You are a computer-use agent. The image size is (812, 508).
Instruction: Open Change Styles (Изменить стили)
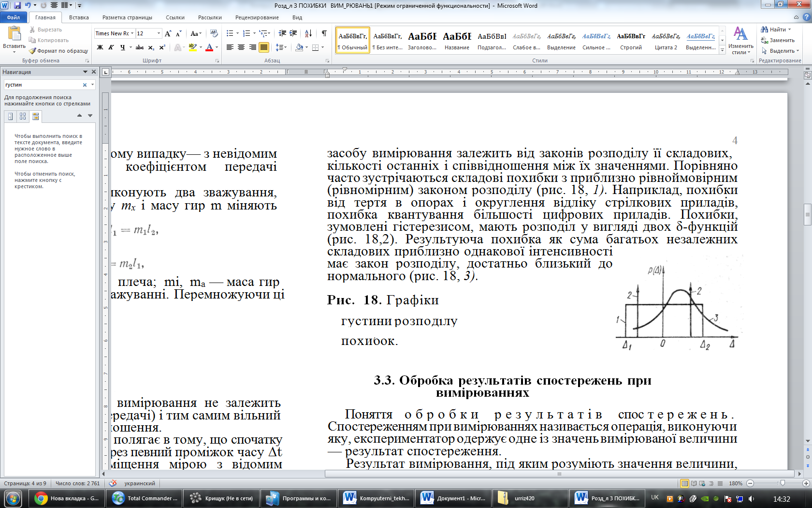[740, 41]
